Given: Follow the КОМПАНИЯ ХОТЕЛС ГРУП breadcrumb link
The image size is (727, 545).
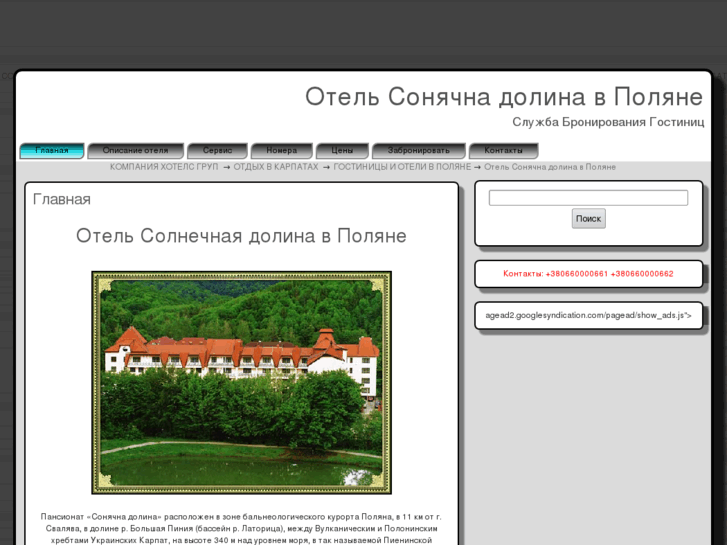Looking at the screenshot, I should [x=164, y=167].
